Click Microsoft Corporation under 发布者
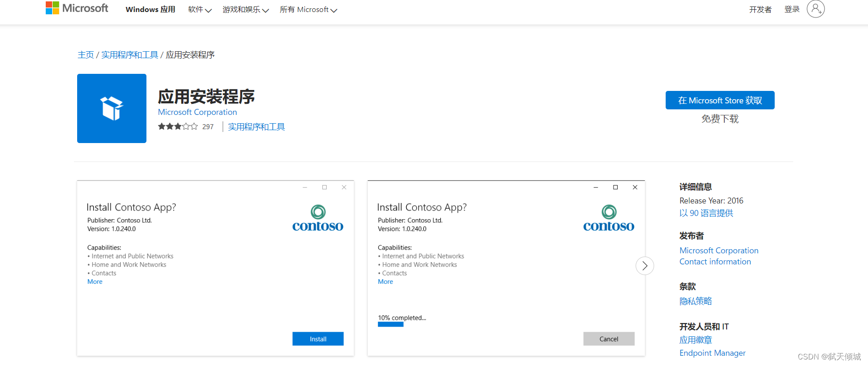This screenshot has width=868, height=365. [x=719, y=251]
